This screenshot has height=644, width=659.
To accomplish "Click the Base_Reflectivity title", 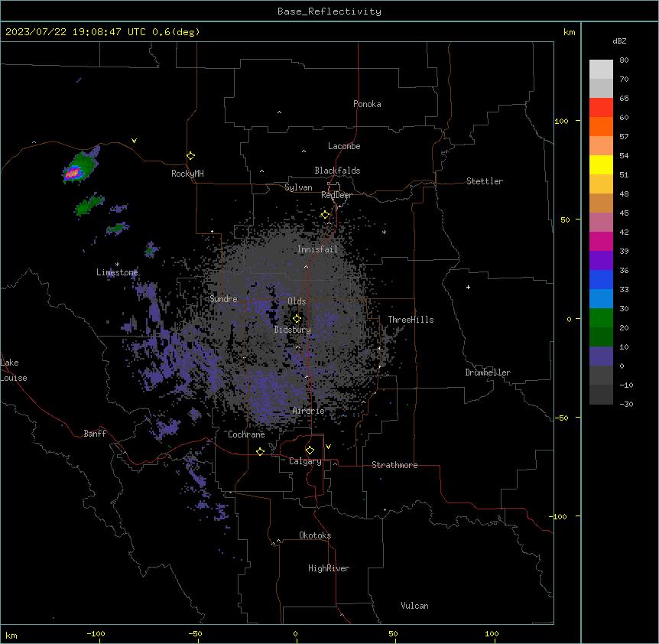I will [329, 11].
